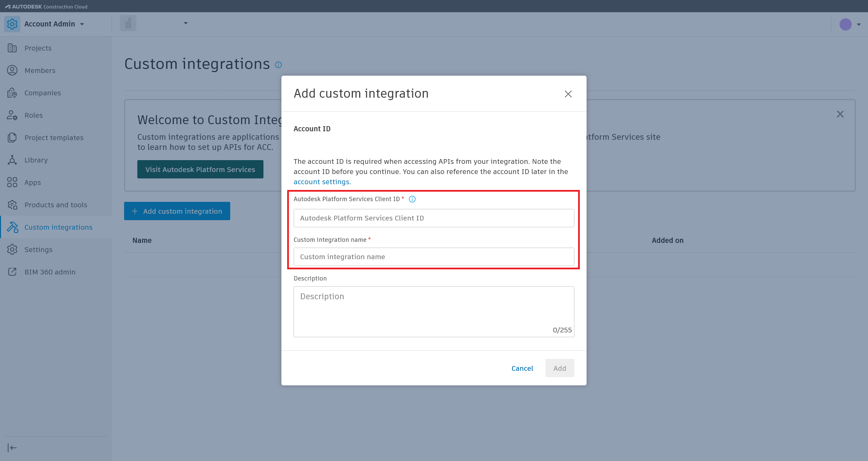Collapse the sidebar with arrow icon

tap(12, 448)
